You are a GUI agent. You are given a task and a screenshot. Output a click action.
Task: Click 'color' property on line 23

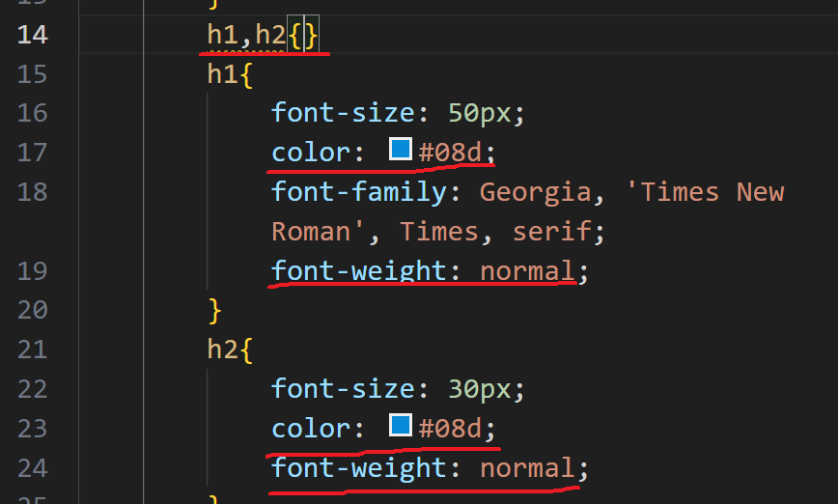pyautogui.click(x=311, y=429)
